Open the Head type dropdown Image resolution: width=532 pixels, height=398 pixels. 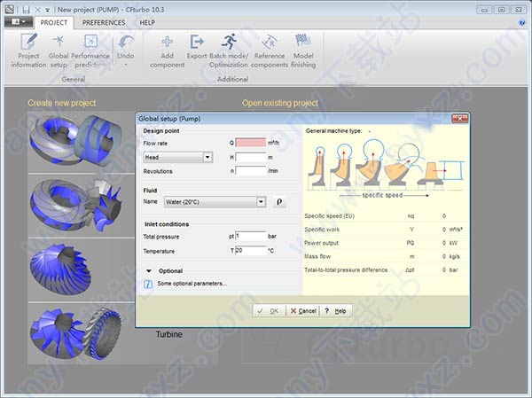pos(207,157)
